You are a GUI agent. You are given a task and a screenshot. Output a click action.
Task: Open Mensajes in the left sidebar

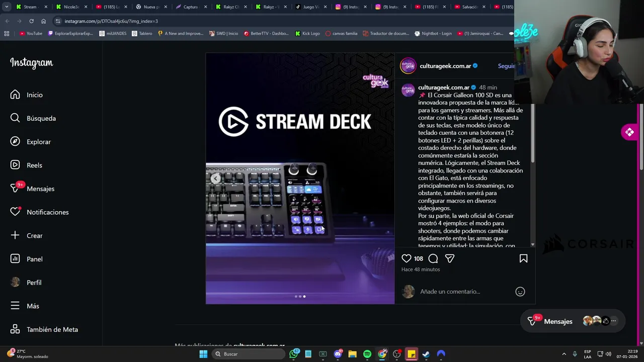point(32,188)
